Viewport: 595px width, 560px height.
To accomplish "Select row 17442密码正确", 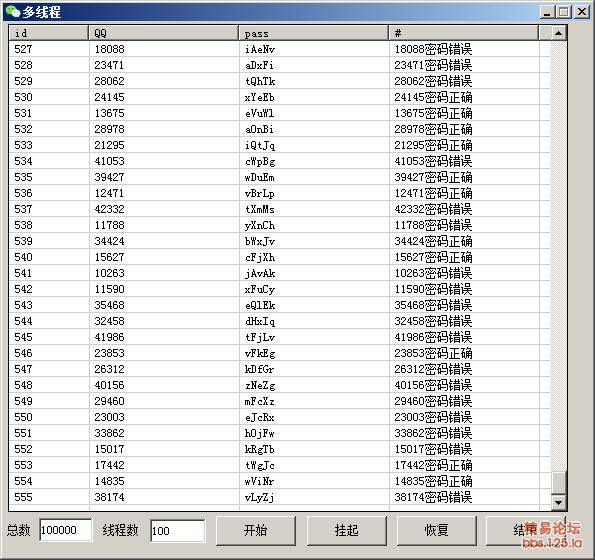I will pyautogui.click(x=279, y=465).
